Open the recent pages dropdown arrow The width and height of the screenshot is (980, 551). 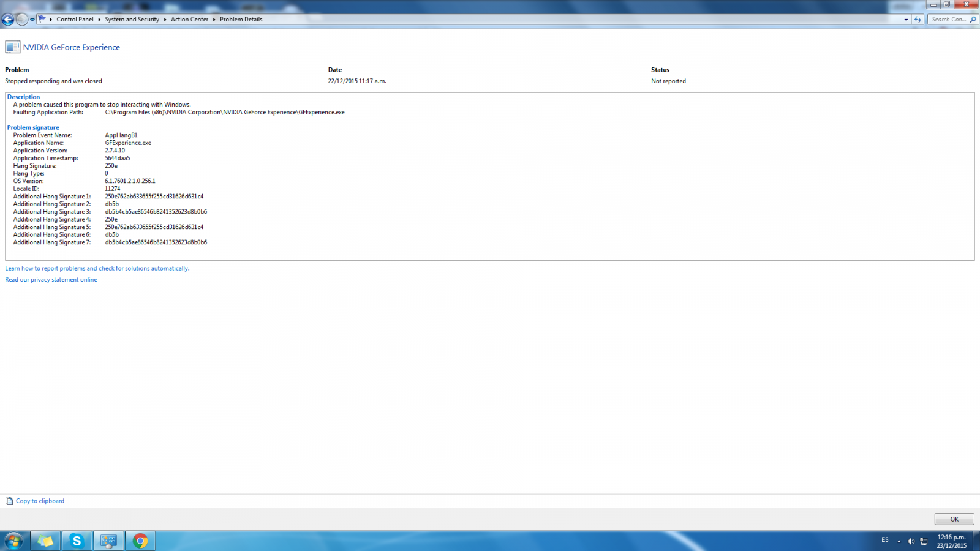coord(32,20)
